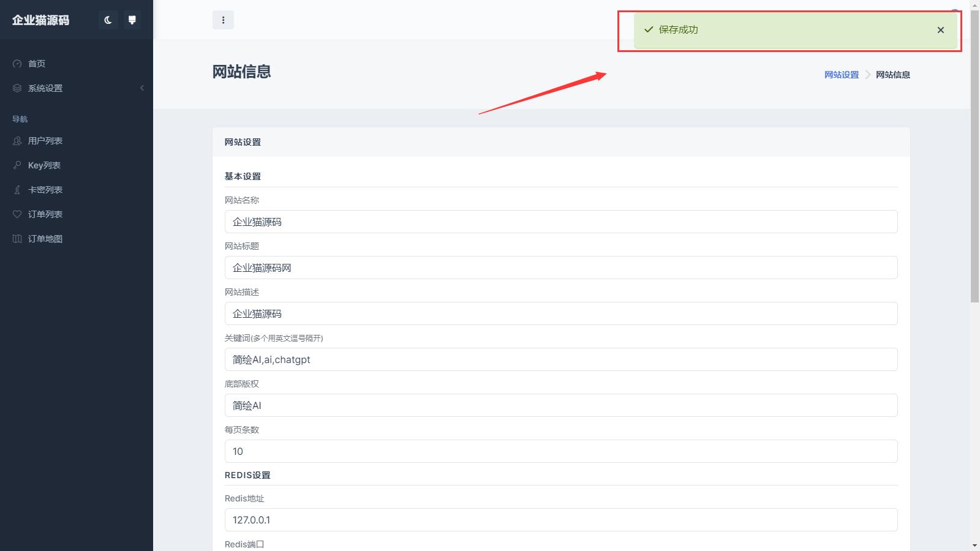Click the heart icon for 订单列表

click(x=17, y=214)
